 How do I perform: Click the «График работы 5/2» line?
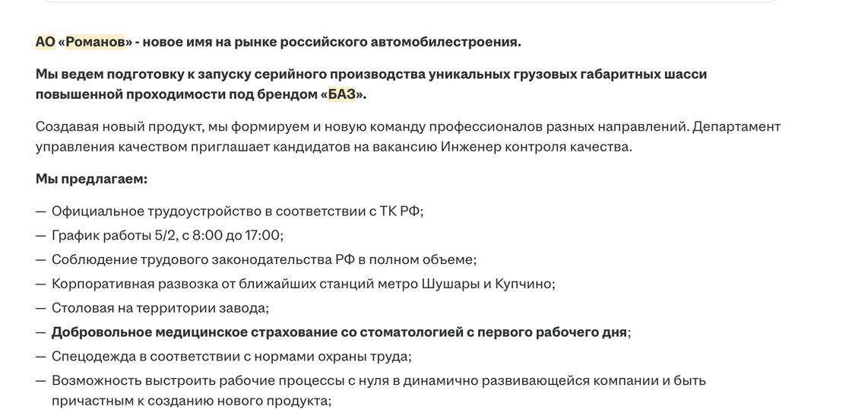[114, 236]
